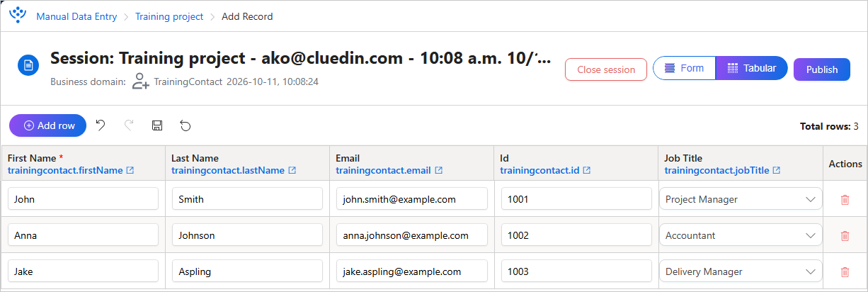Delete the Anna Johnson row
This screenshot has height=292, width=868.
tap(845, 235)
